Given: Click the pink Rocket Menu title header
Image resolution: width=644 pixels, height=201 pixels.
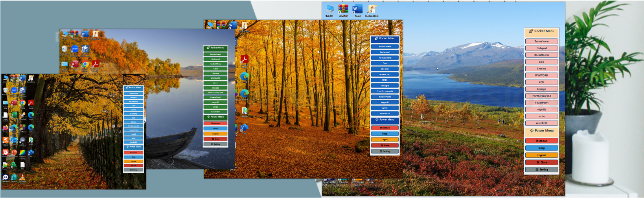Looking at the screenshot, I should click(x=541, y=31).
